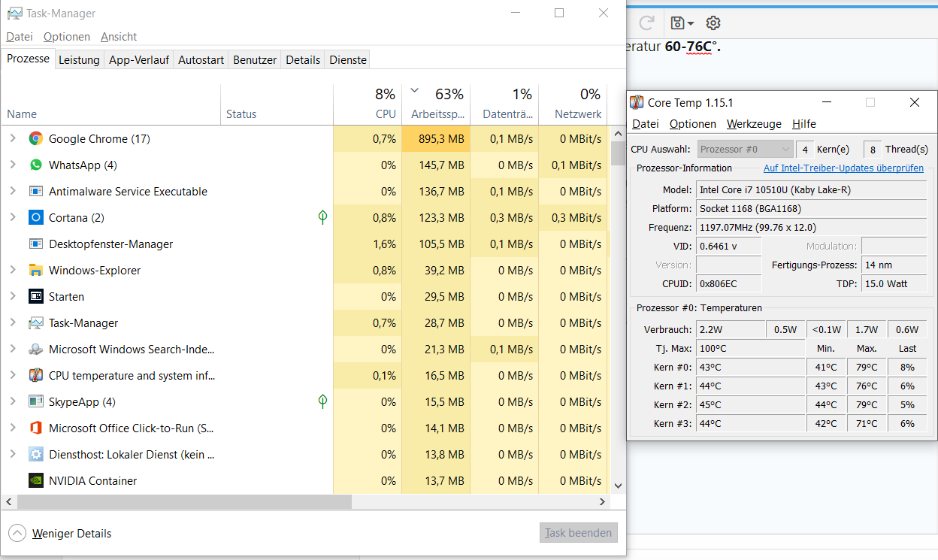Switch to the Autostart tab
Viewport: 938px width, 560px height.
pos(201,60)
